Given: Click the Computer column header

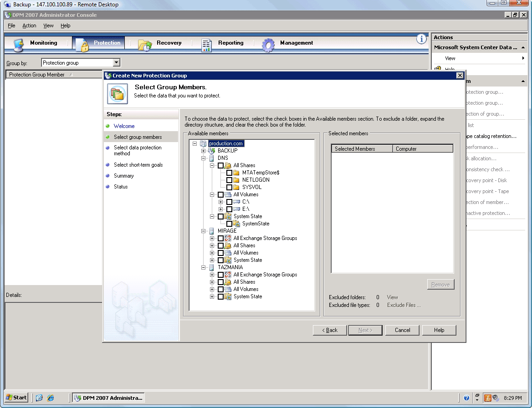Looking at the screenshot, I should click(x=423, y=148).
